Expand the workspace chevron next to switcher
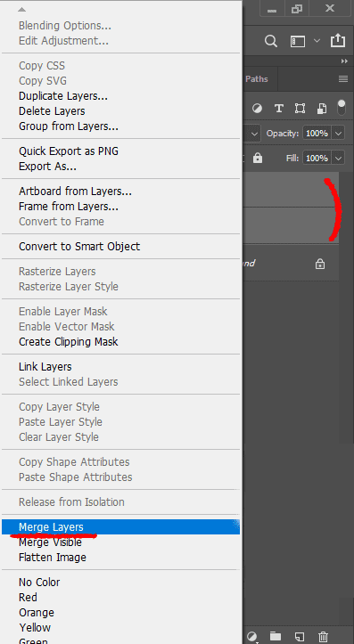 tap(317, 41)
